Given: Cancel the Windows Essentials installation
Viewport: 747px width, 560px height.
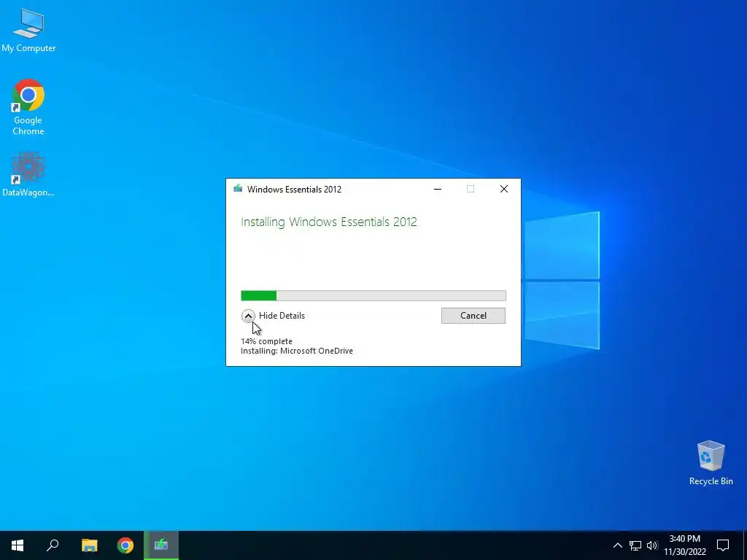Looking at the screenshot, I should [473, 316].
